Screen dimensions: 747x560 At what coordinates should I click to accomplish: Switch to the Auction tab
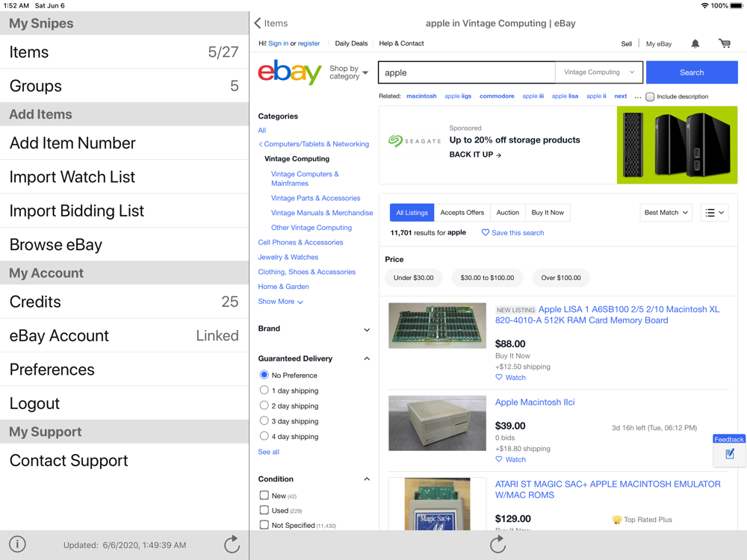[x=508, y=212]
